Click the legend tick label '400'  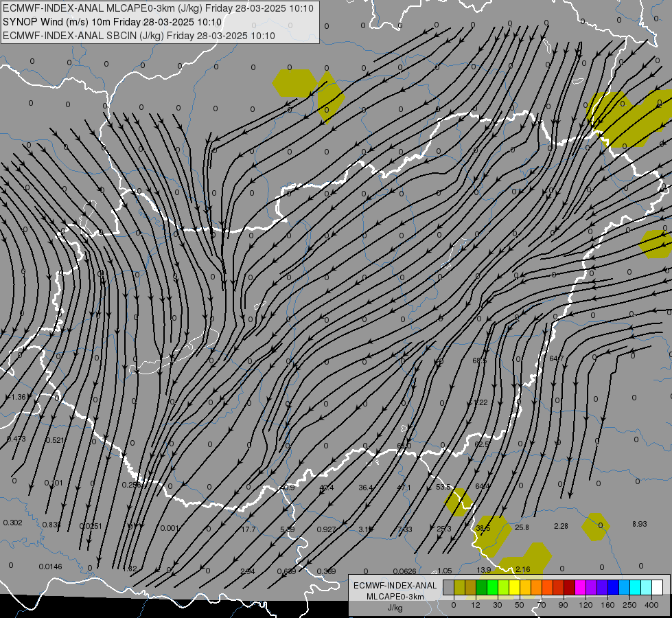point(651,605)
